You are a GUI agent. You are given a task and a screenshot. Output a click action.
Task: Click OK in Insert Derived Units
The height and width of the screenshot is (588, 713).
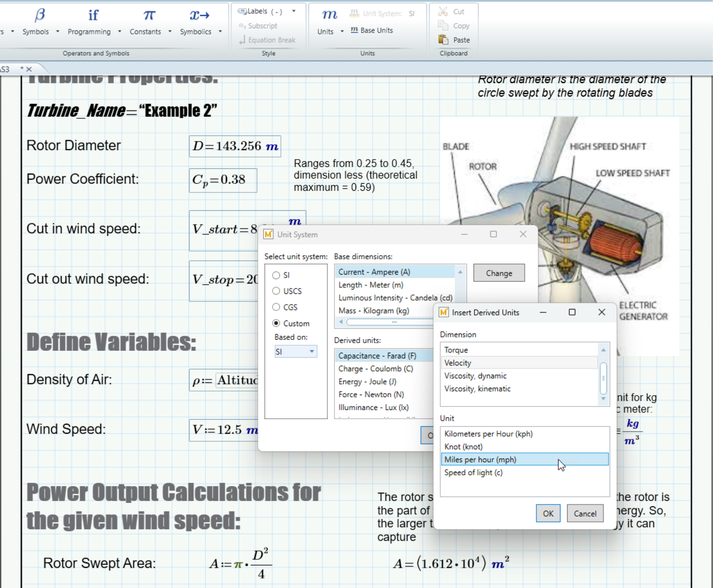pyautogui.click(x=547, y=513)
